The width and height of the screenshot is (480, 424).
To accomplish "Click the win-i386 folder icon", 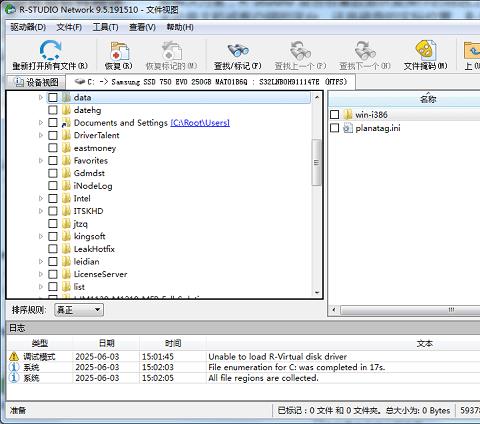I will pyautogui.click(x=348, y=115).
